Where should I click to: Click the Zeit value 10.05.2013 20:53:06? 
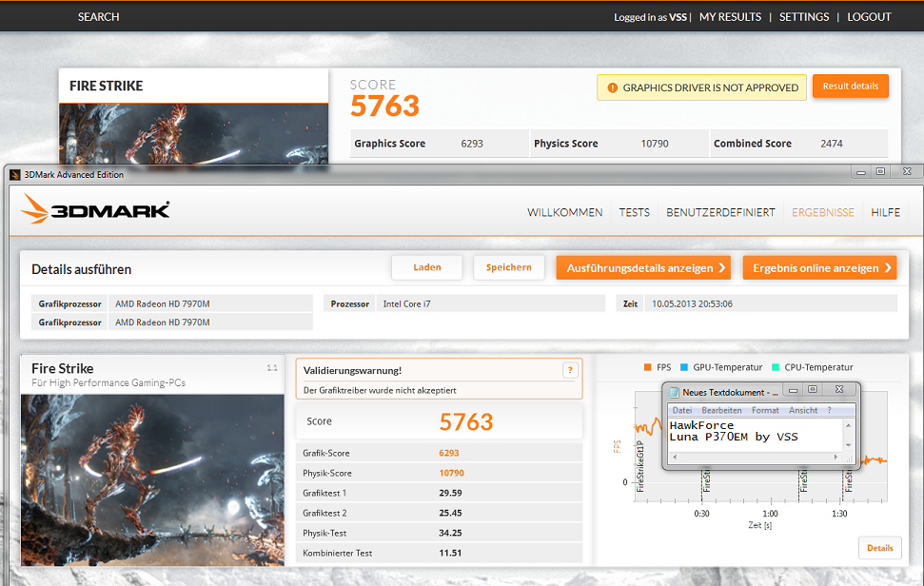click(692, 303)
